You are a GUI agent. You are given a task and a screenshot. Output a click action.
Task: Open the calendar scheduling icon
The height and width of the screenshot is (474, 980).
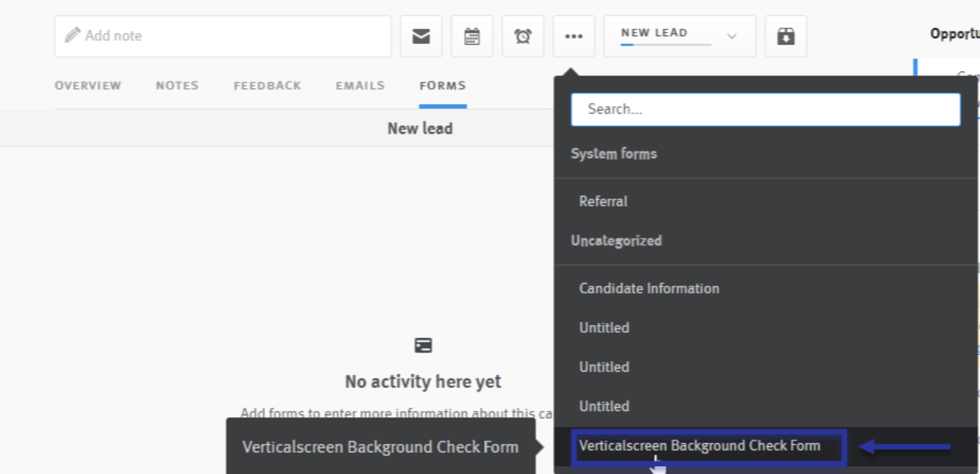tap(472, 37)
